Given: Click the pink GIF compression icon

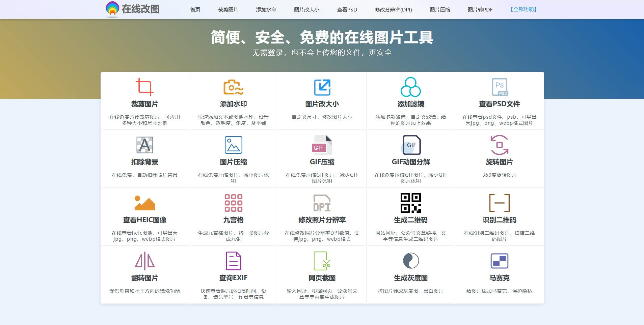Looking at the screenshot, I should (x=322, y=145).
